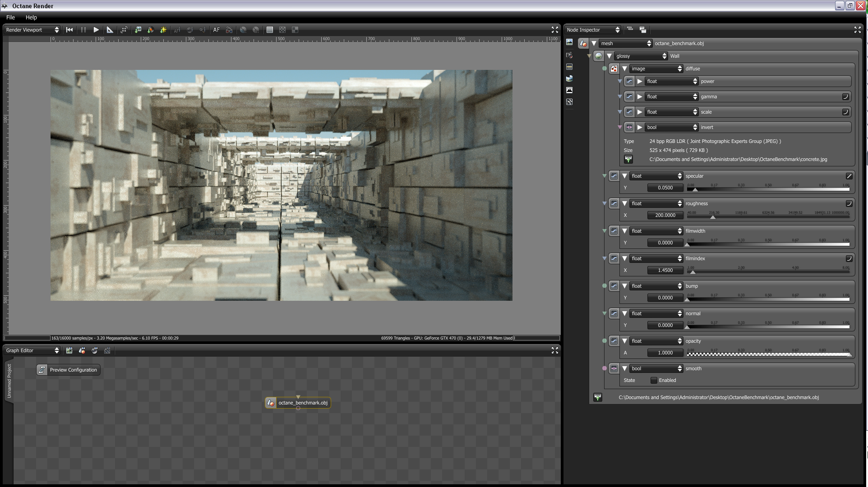Open the Render Viewport panel selector
Screen dimensions: 868x487
click(32, 30)
